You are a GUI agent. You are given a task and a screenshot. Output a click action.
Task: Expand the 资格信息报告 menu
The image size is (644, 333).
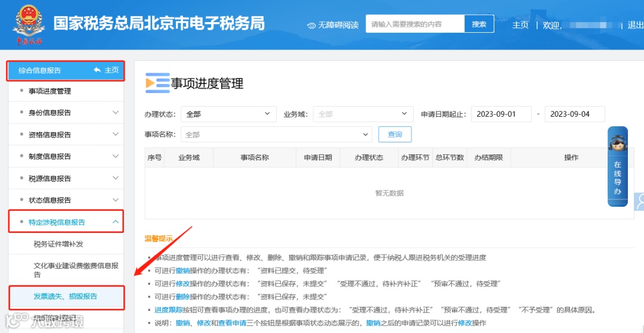pyautogui.click(x=66, y=135)
